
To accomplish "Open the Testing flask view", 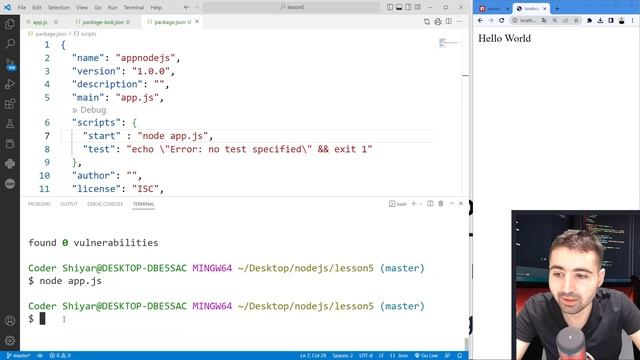I will click(10, 124).
